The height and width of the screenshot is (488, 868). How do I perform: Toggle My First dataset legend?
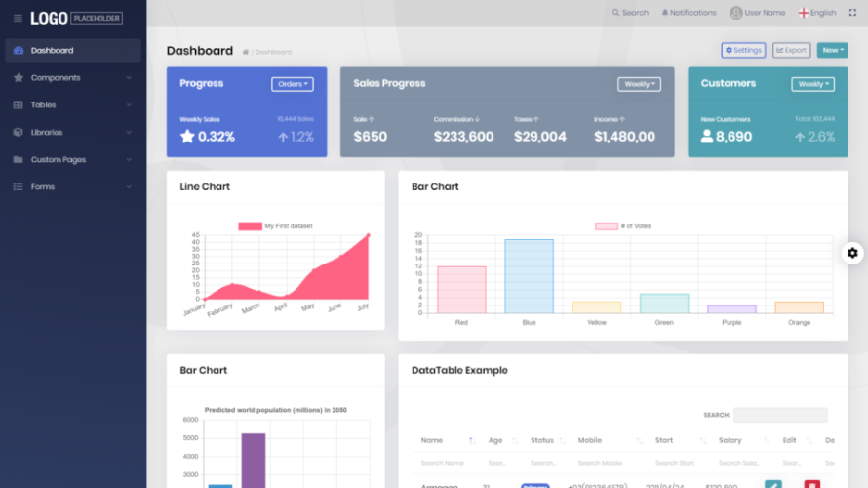pos(275,226)
